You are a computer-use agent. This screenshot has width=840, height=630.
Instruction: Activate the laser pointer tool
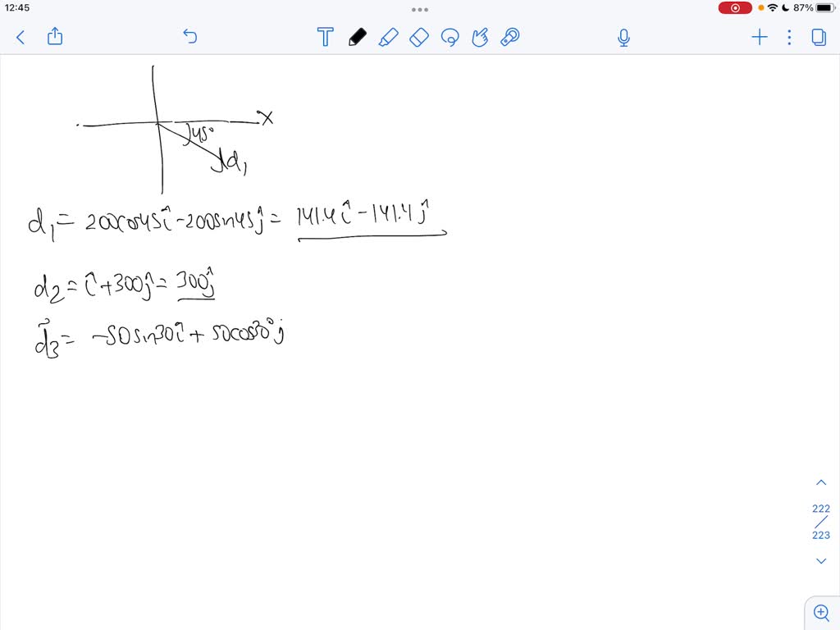509,37
